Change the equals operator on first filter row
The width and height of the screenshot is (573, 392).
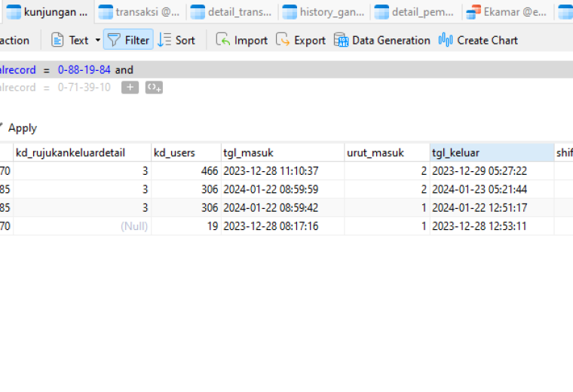click(x=47, y=70)
